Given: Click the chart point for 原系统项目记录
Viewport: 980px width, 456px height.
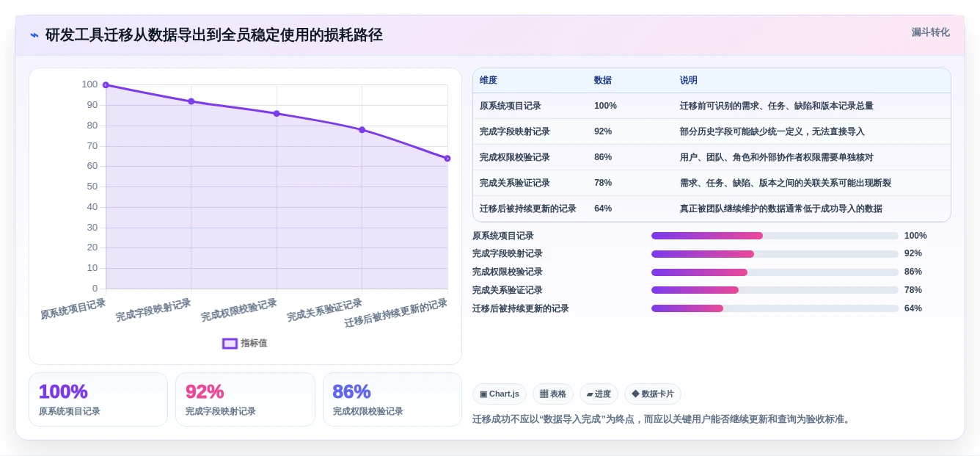Looking at the screenshot, I should point(106,85).
